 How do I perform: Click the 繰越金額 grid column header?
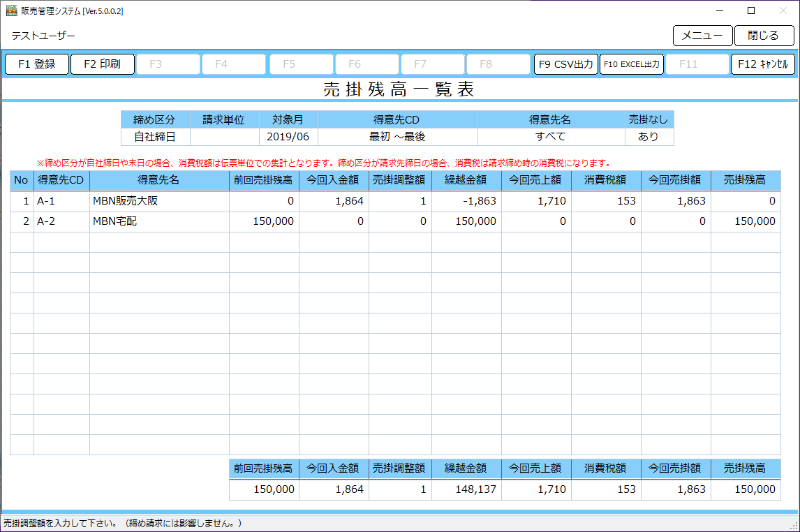point(466,180)
